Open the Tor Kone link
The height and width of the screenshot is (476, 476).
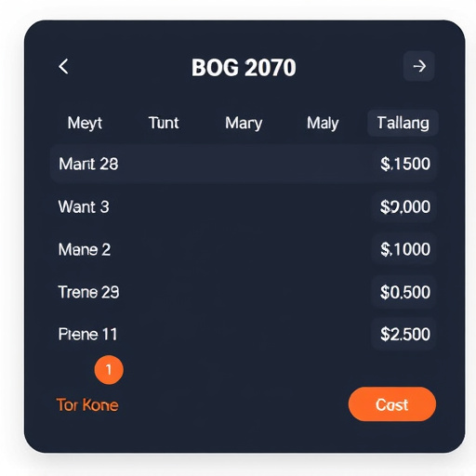click(x=87, y=405)
